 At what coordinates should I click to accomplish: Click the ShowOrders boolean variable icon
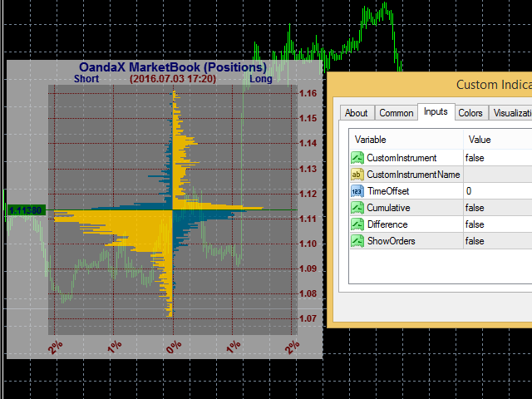click(x=357, y=241)
